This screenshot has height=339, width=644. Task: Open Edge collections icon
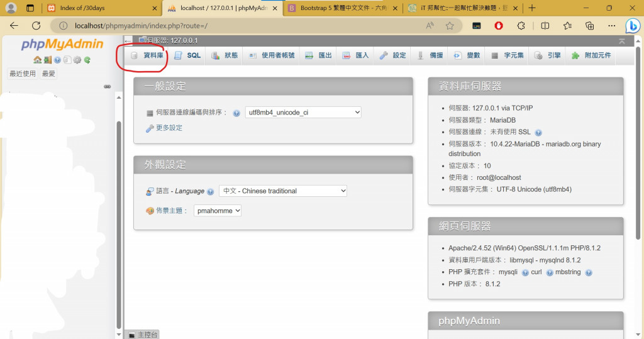coord(589,26)
